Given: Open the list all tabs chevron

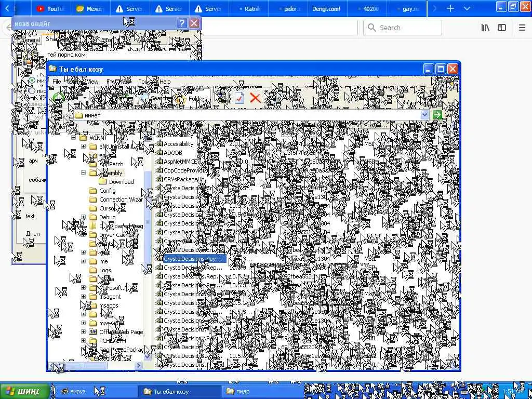Looking at the screenshot, I should tap(467, 8).
